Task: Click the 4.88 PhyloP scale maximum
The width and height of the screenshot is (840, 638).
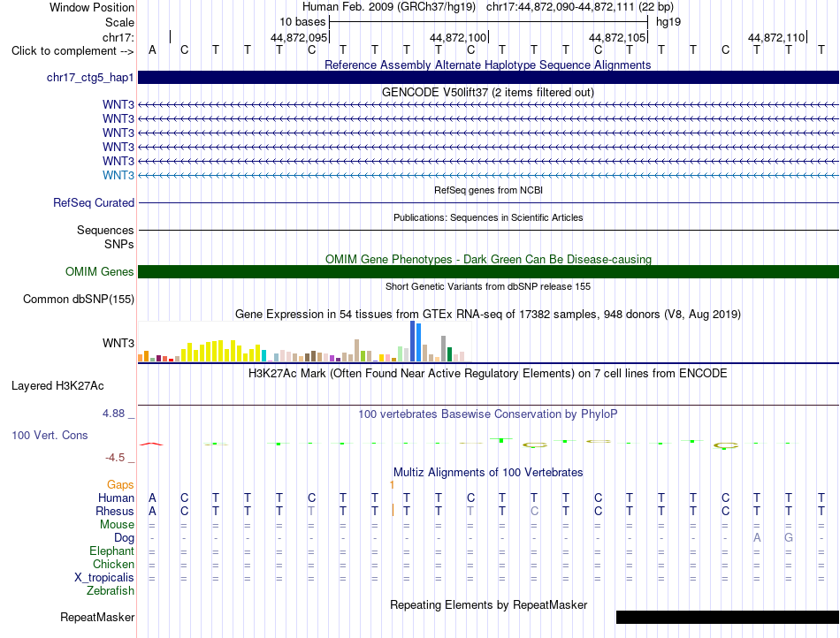Action: (x=113, y=414)
